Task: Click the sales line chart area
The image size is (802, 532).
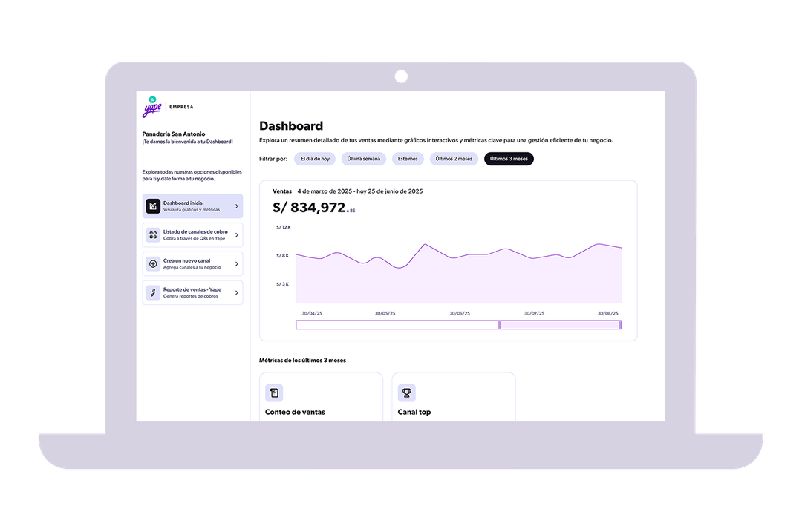Action: click(x=459, y=273)
